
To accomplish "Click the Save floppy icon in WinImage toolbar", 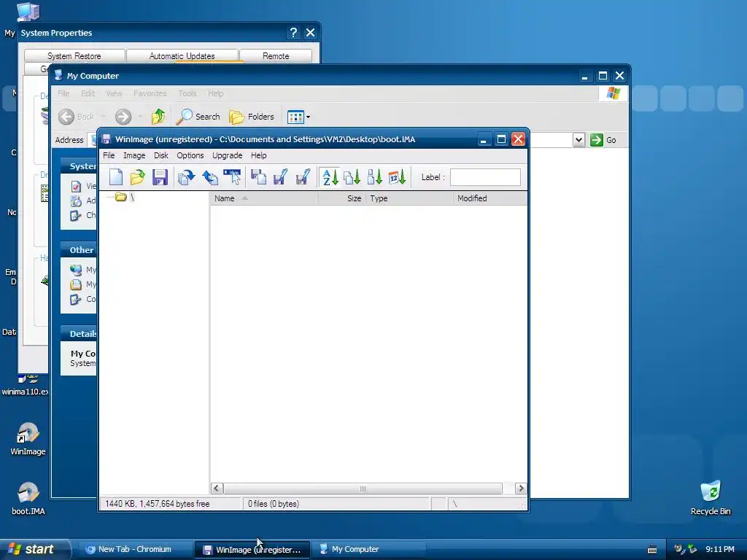I will point(160,177).
